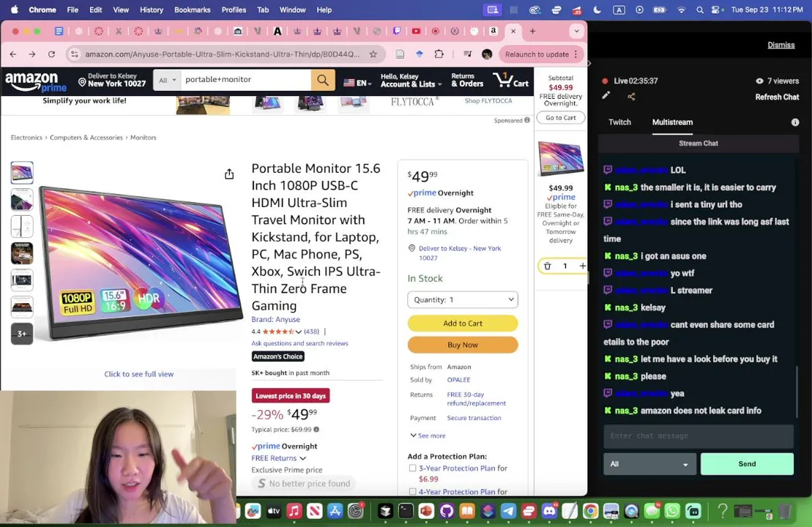Switch to the Twitch chat tab
Screen dimensions: 812x527
click(x=619, y=122)
